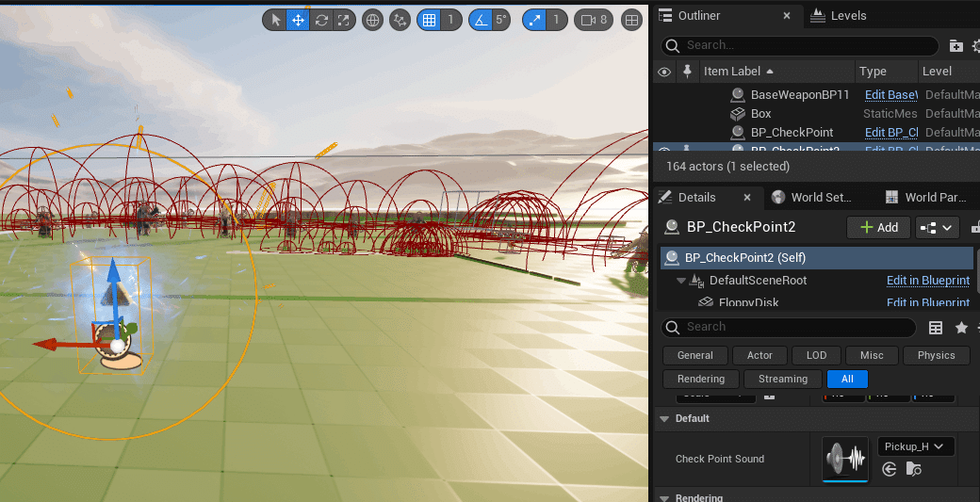Click the pin column header in Outliner
Screen dimensions: 980x502
pyautogui.click(x=687, y=72)
